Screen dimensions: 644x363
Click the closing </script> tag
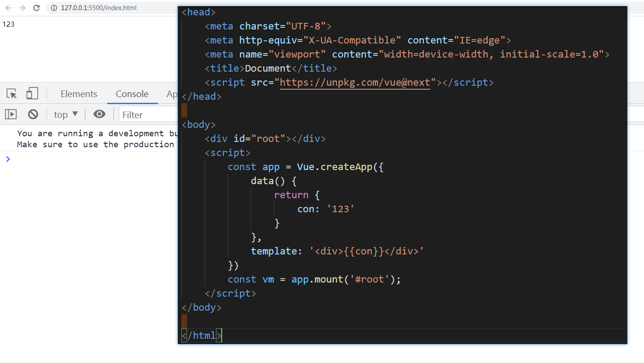230,294
